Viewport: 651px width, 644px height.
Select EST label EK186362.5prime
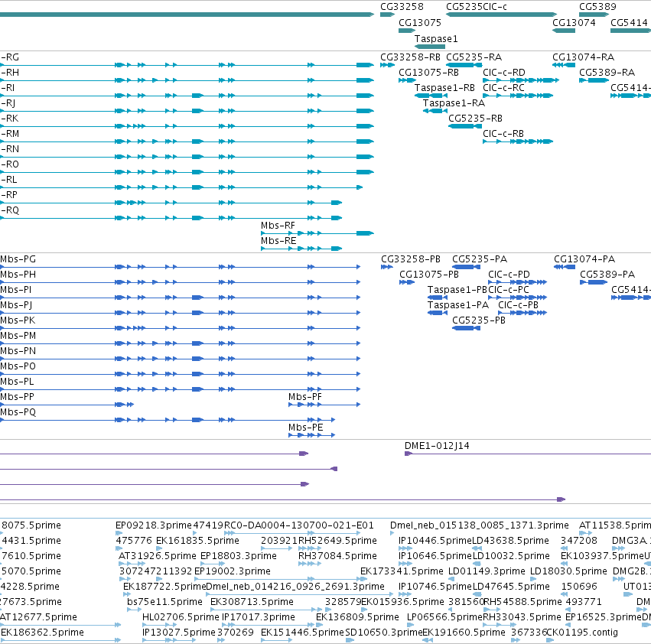(x=42, y=633)
